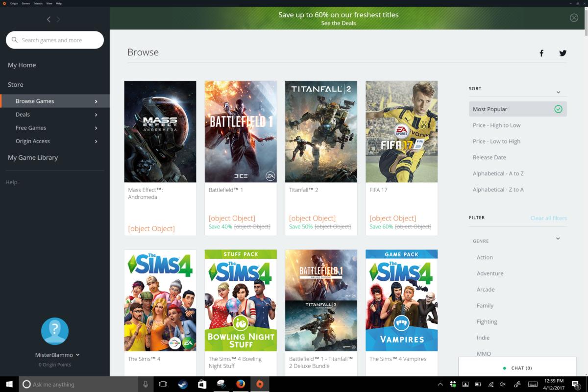Show hidden system tray icons
The image size is (588, 392).
click(x=440, y=384)
